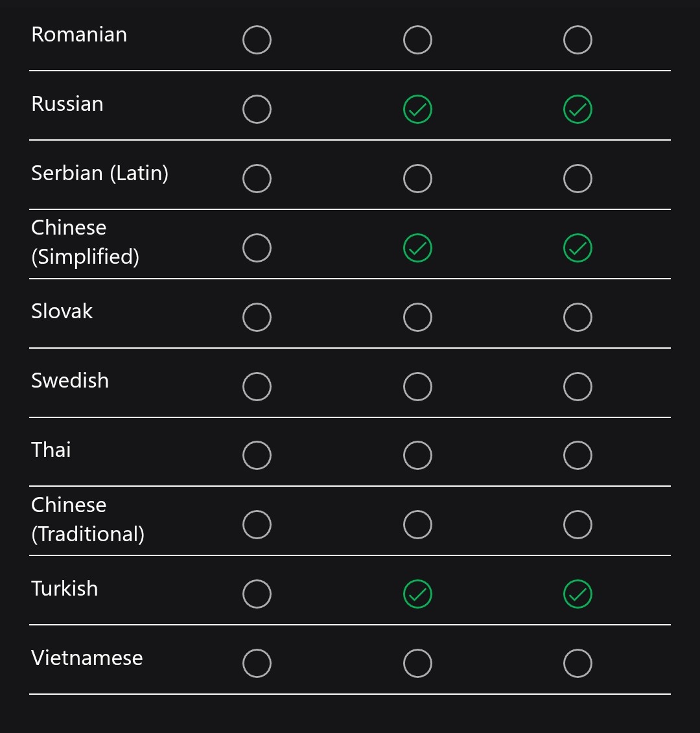Click Chinese (Traditional) first column empty circle
This screenshot has width=700, height=733.
pyautogui.click(x=257, y=524)
